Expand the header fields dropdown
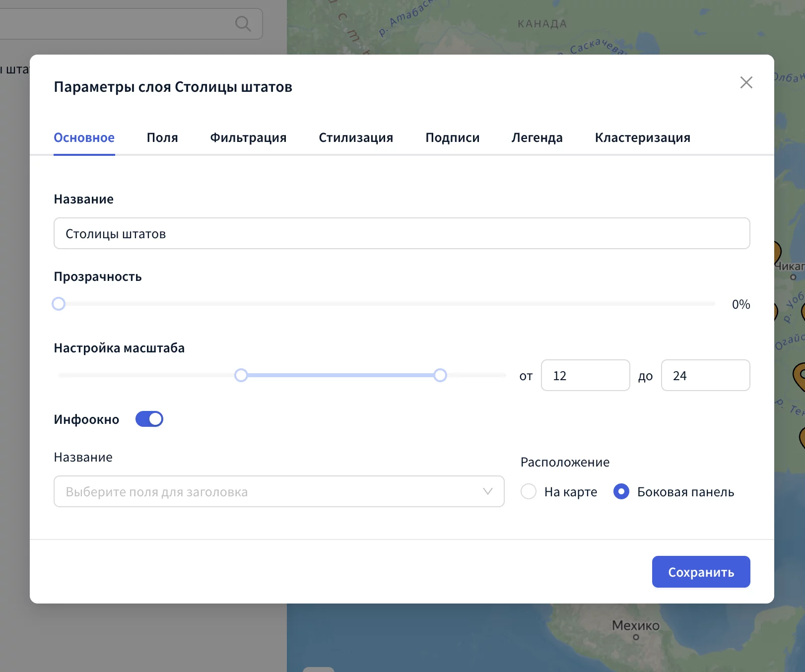Screen dimensions: 805x672 [278, 491]
